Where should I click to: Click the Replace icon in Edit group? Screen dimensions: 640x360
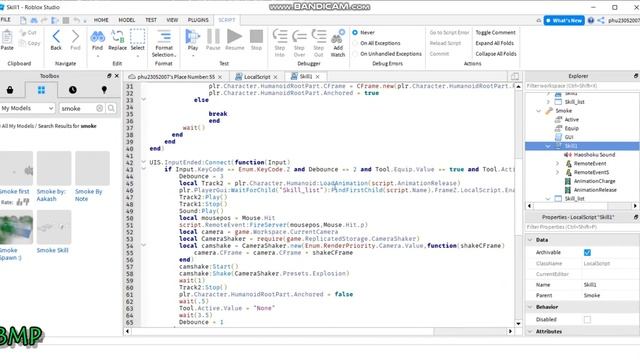coord(118,37)
